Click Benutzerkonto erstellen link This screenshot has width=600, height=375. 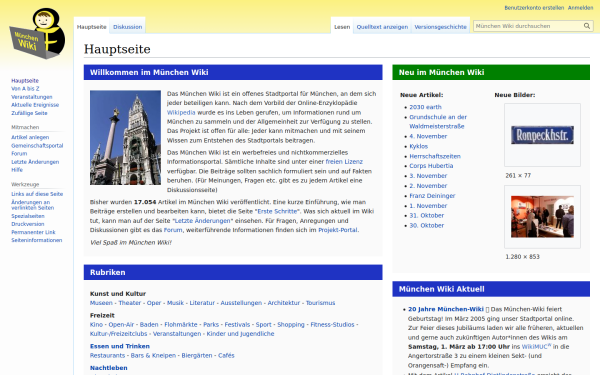pyautogui.click(x=534, y=8)
